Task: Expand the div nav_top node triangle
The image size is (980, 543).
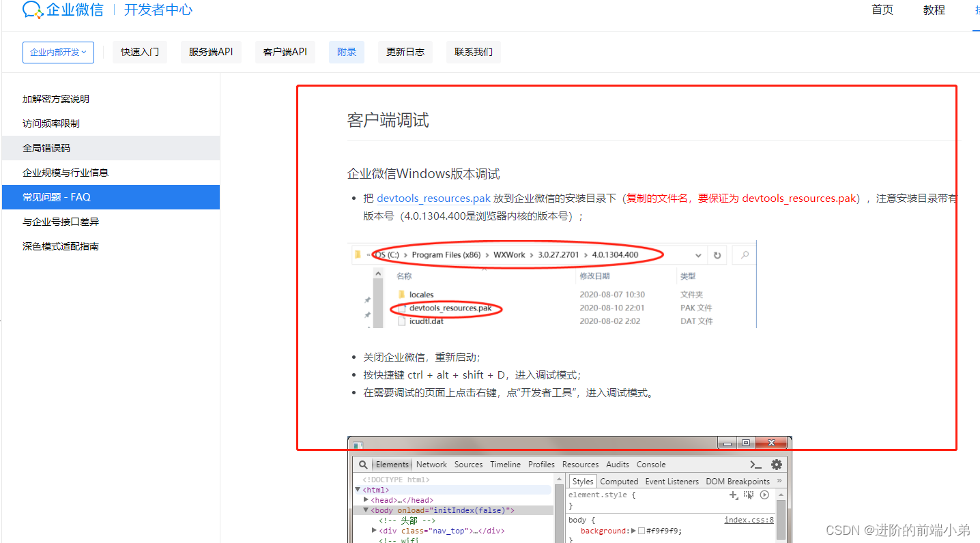Action: pyautogui.click(x=374, y=530)
